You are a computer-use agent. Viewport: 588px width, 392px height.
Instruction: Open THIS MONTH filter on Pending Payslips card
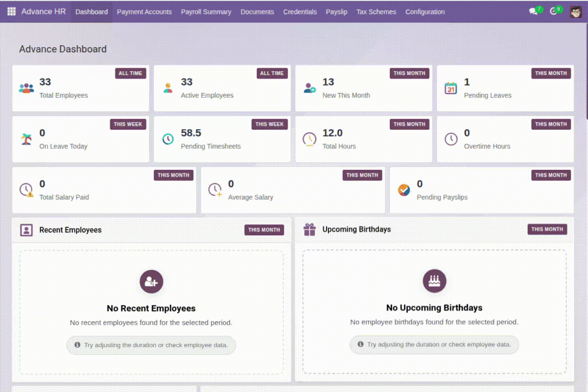[551, 176]
